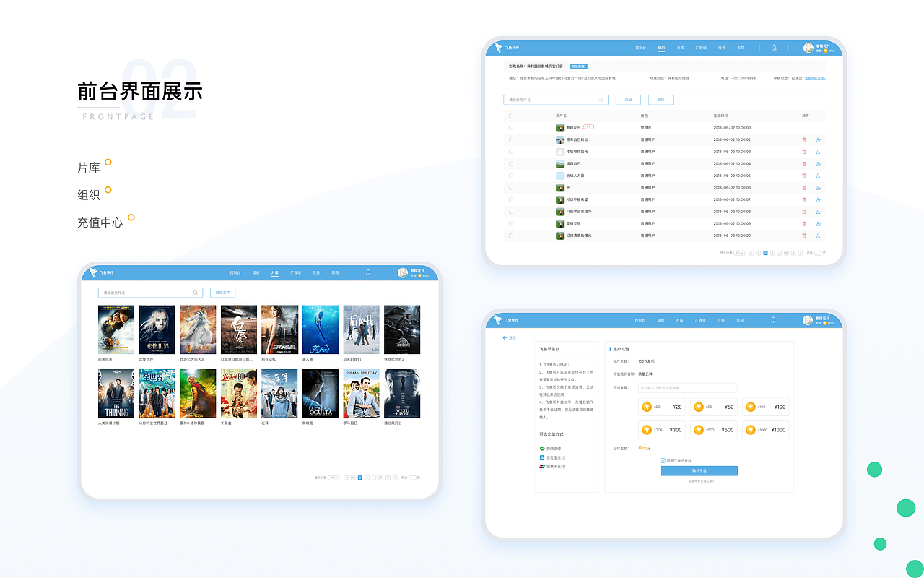
Task: Go to next page in film library pagination
Action: [395, 478]
